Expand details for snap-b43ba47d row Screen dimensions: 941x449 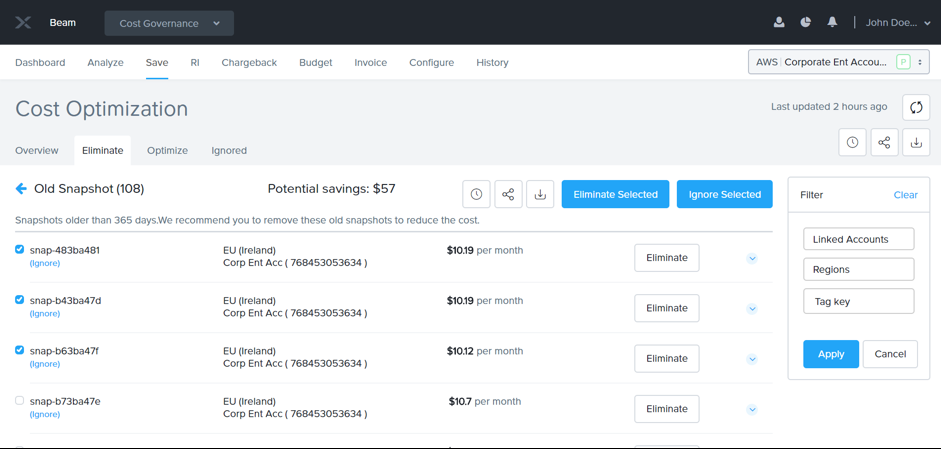point(752,309)
